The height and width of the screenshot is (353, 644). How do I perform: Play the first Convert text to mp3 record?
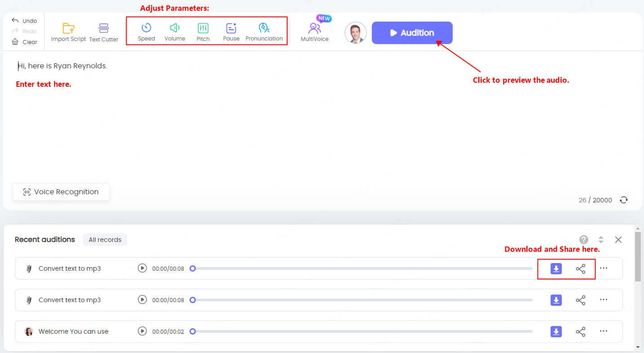[142, 268]
